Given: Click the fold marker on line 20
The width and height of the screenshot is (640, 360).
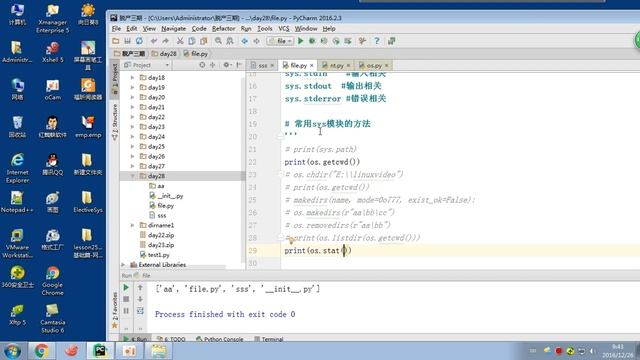Looking at the screenshot, I should [x=280, y=137].
